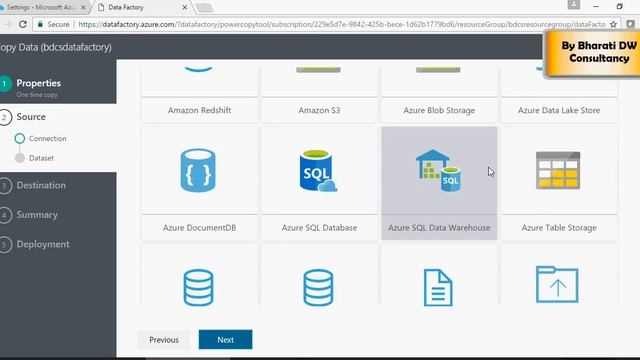Click the step 4 circle beside Summary
The width and height of the screenshot is (640, 360).
(x=4, y=215)
